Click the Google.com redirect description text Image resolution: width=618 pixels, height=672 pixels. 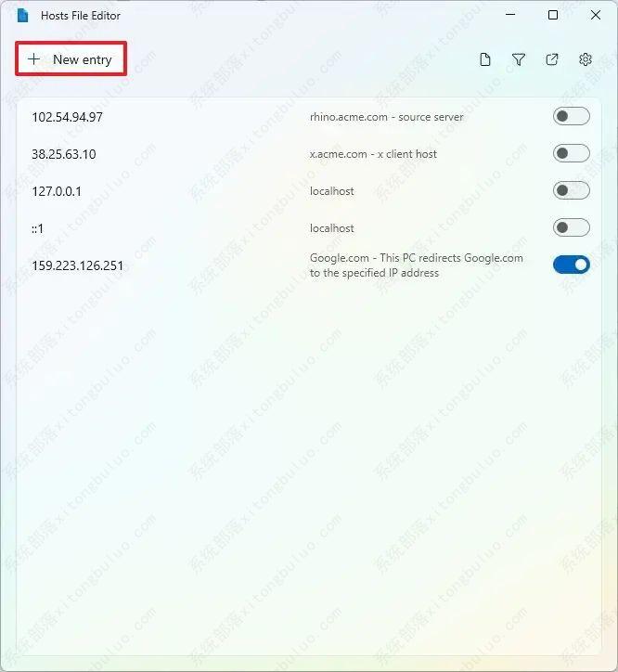coord(416,265)
